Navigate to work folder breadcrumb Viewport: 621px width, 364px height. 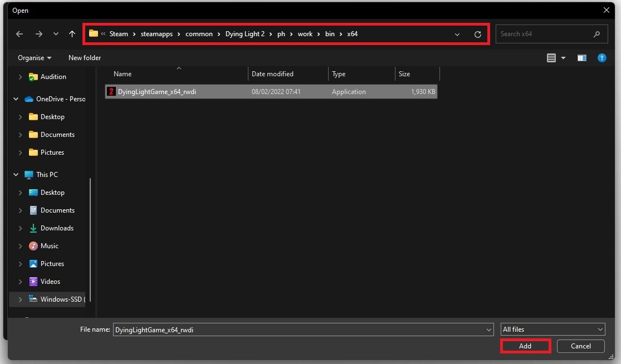[x=305, y=34]
